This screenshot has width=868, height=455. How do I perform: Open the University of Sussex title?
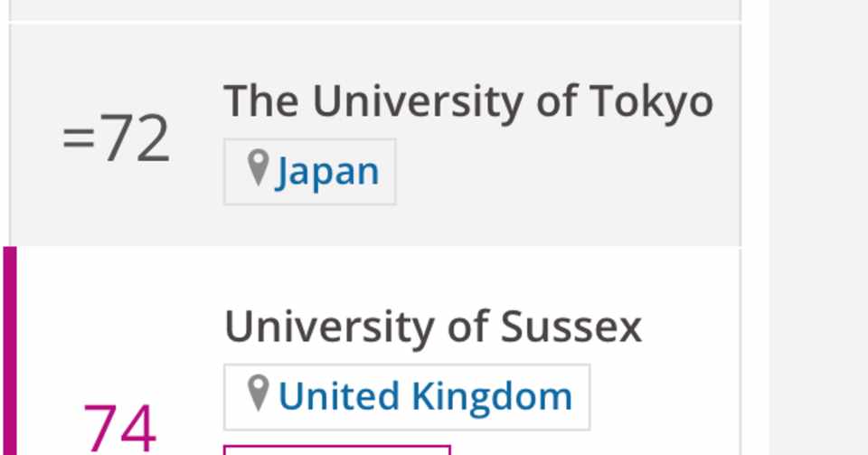tap(432, 327)
